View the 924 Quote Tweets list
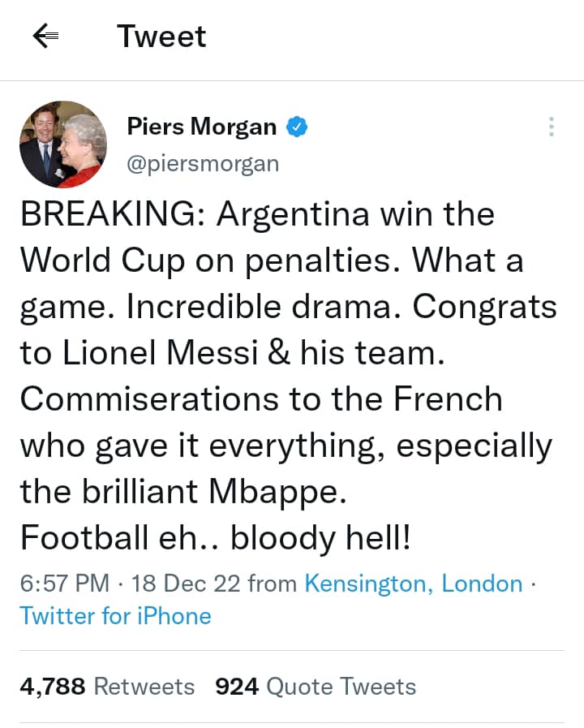Image resolution: width=584 pixels, height=728 pixels. [x=315, y=687]
